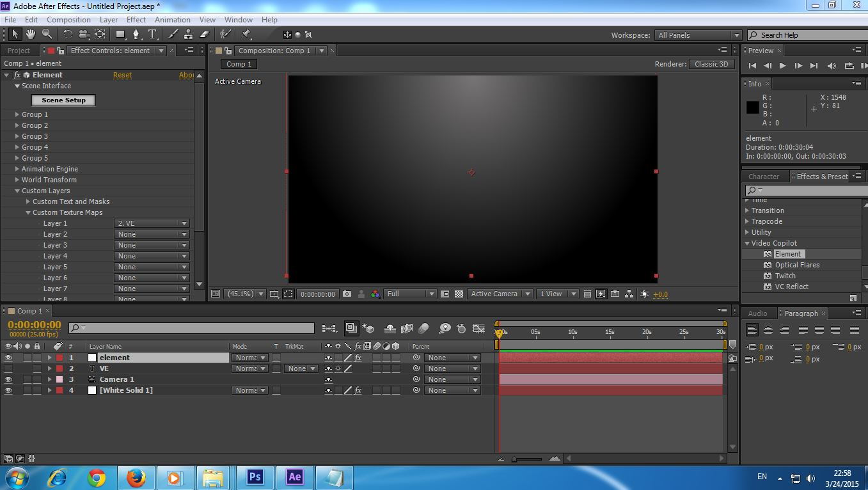The width and height of the screenshot is (868, 490).
Task: Launch Photoshop from the taskbar
Action: click(x=255, y=477)
